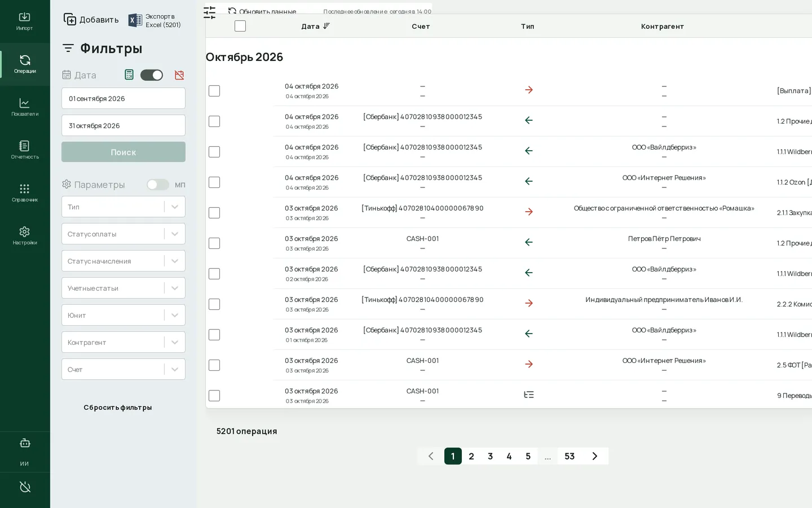This screenshot has height=508, width=812.
Task: Go to page 5
Action: click(x=528, y=456)
